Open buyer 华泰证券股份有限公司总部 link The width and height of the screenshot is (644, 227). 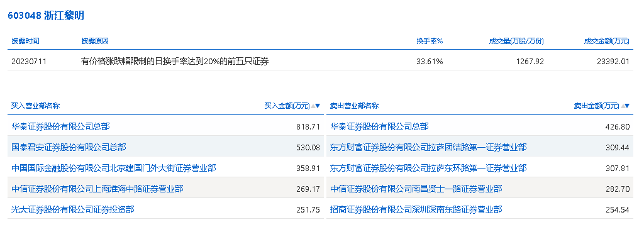[x=61, y=126]
